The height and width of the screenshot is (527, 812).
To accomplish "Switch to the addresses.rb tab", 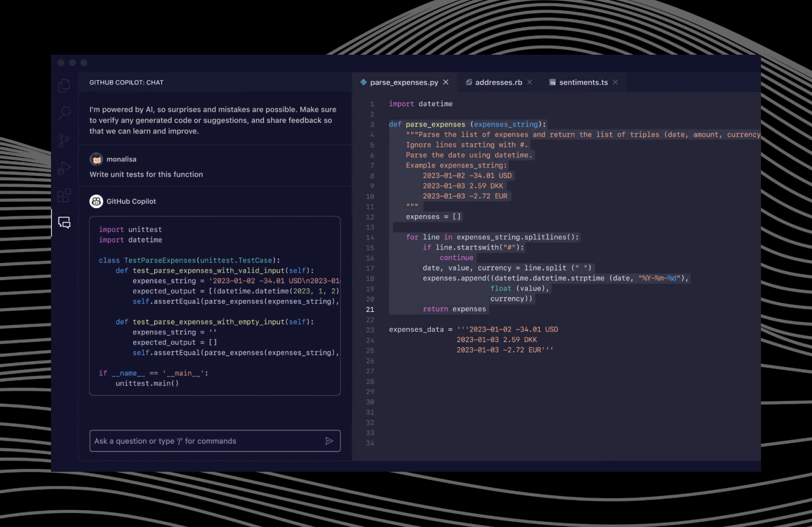I will [498, 82].
